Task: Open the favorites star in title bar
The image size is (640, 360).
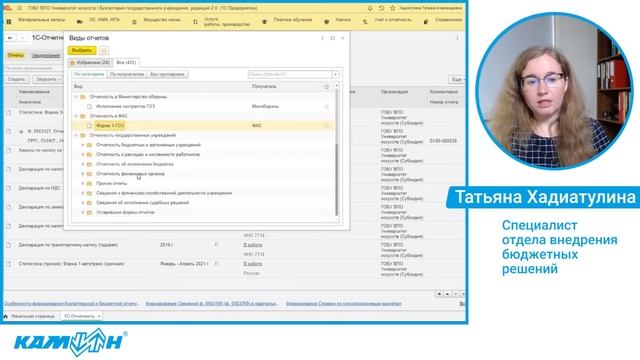Action: pos(392,8)
